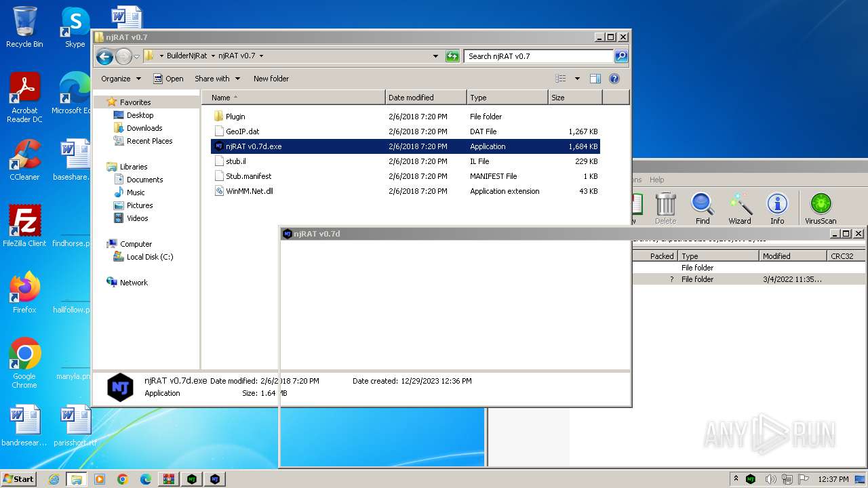
Task: Open Pictures library in navigation pane
Action: (x=140, y=205)
